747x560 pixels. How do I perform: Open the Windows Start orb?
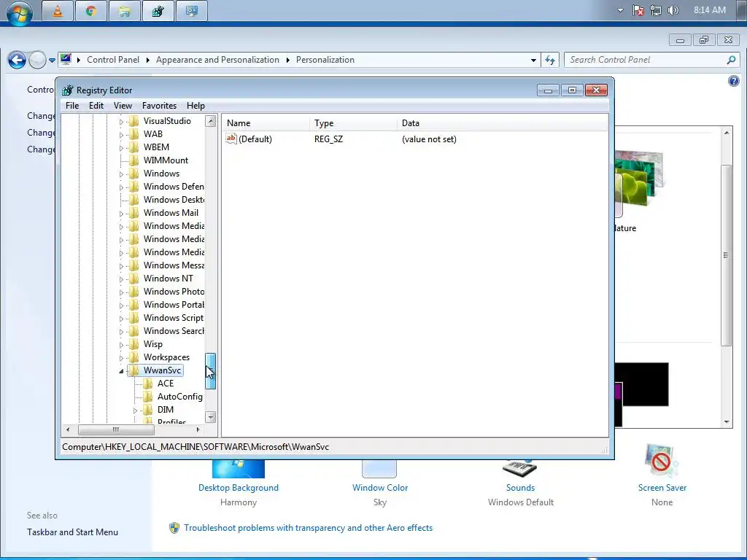[19, 13]
